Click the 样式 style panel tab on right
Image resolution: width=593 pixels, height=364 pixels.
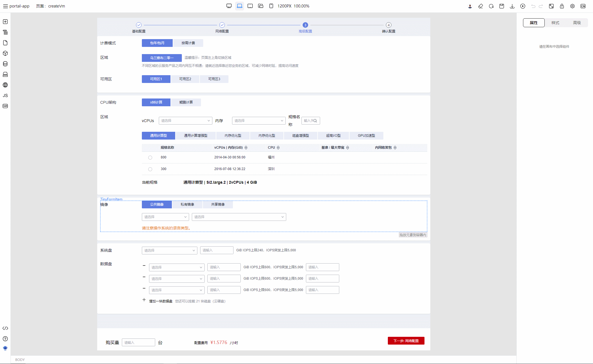pos(556,22)
